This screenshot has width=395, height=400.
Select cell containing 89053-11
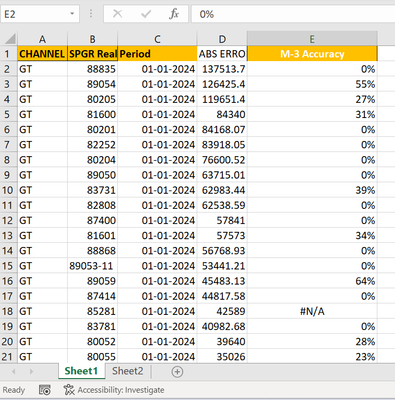93,266
